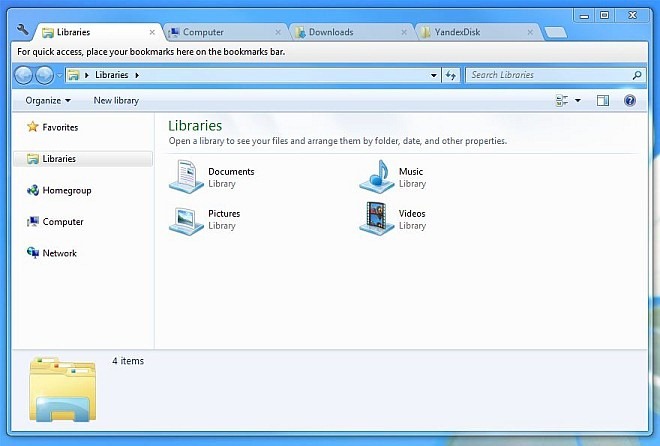Image resolution: width=660 pixels, height=446 pixels.
Task: Select the Videos library icon
Action: pos(376,219)
